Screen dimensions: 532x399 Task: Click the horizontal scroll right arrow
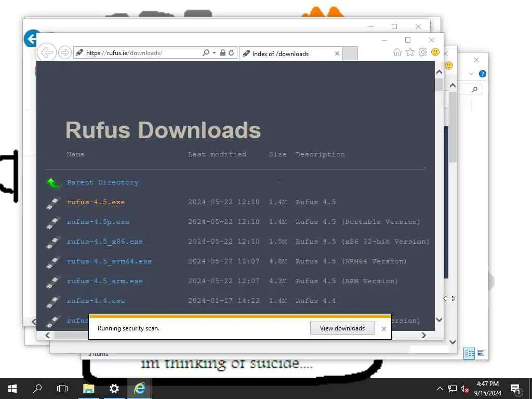pyautogui.click(x=423, y=335)
